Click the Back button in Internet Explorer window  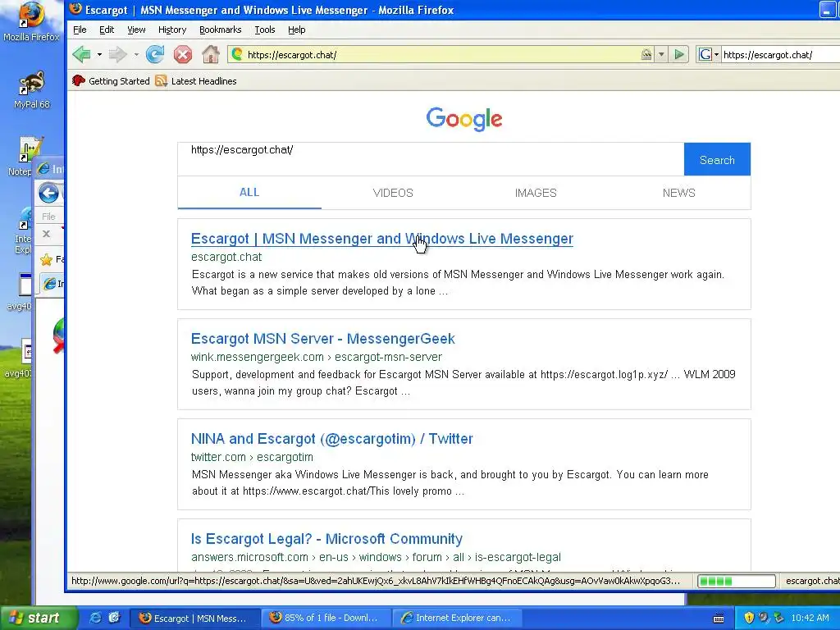[48, 193]
